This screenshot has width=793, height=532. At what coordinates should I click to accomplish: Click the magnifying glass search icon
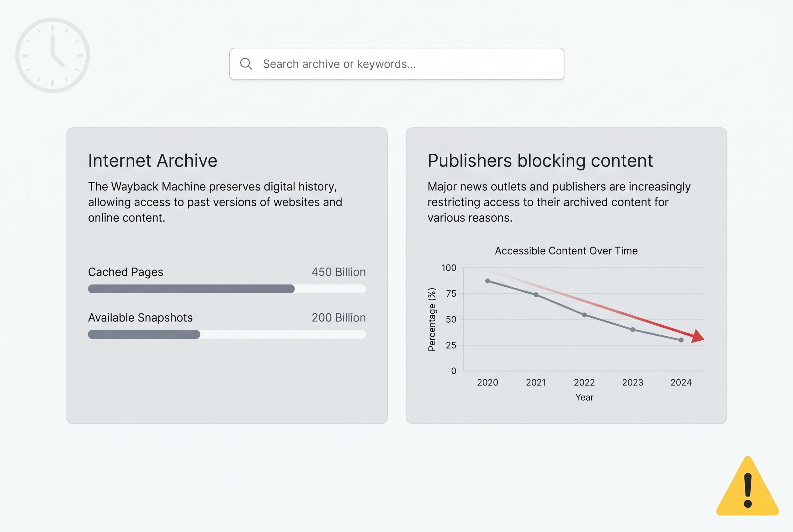(246, 64)
